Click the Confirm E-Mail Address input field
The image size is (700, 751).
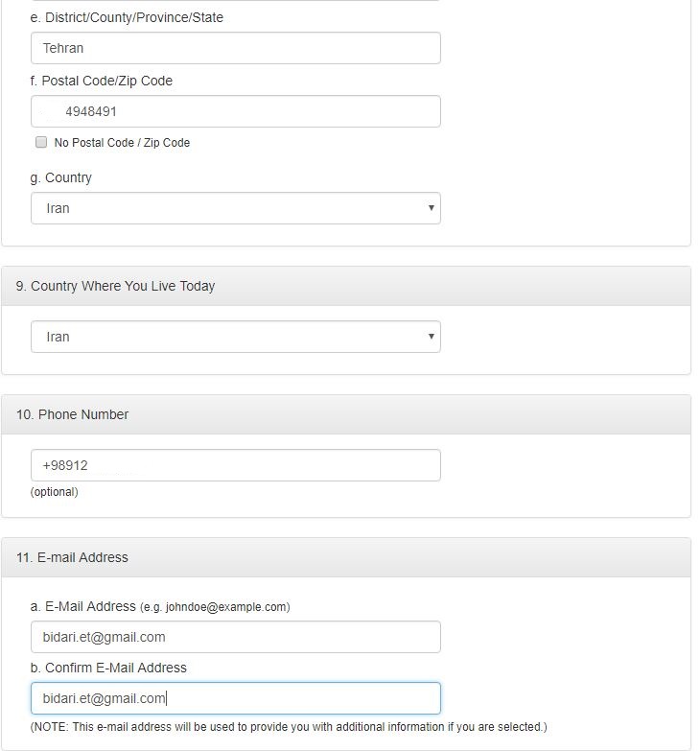pos(235,698)
